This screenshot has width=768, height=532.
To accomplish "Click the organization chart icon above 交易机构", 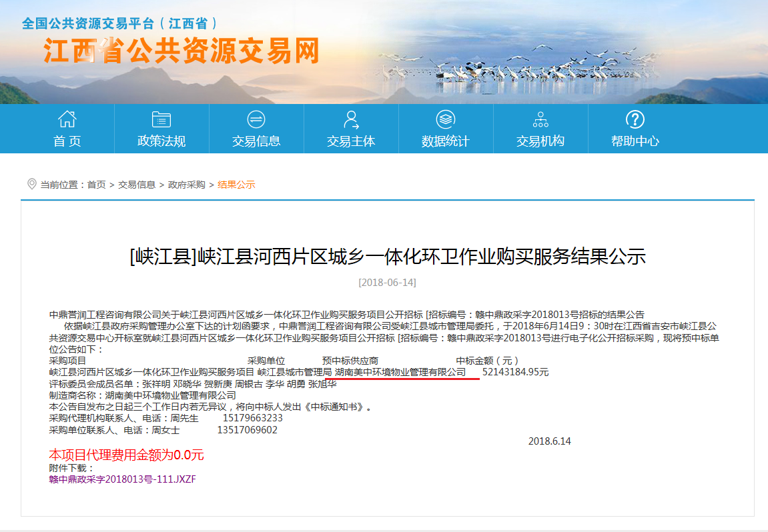I will (540, 119).
